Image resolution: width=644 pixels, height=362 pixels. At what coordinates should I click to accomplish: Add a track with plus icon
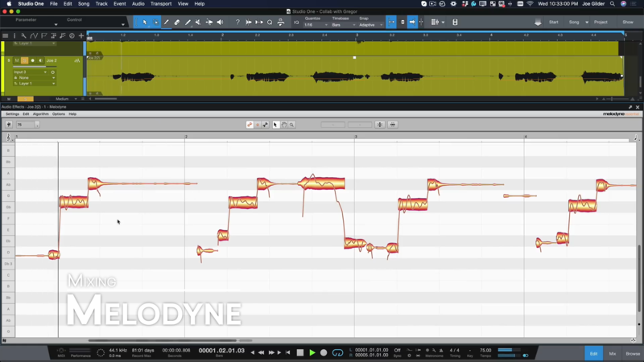coord(81,35)
